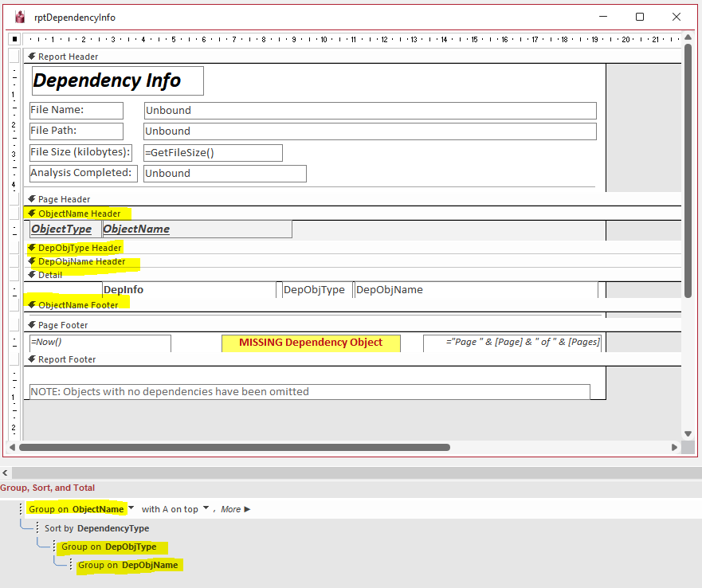Select the Page Footer section bar

pos(352,325)
